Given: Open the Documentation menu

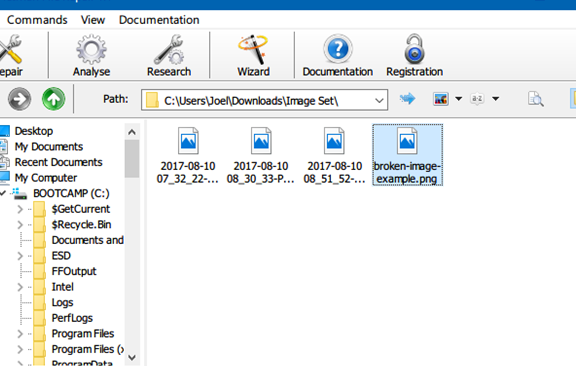Looking at the screenshot, I should [x=159, y=20].
